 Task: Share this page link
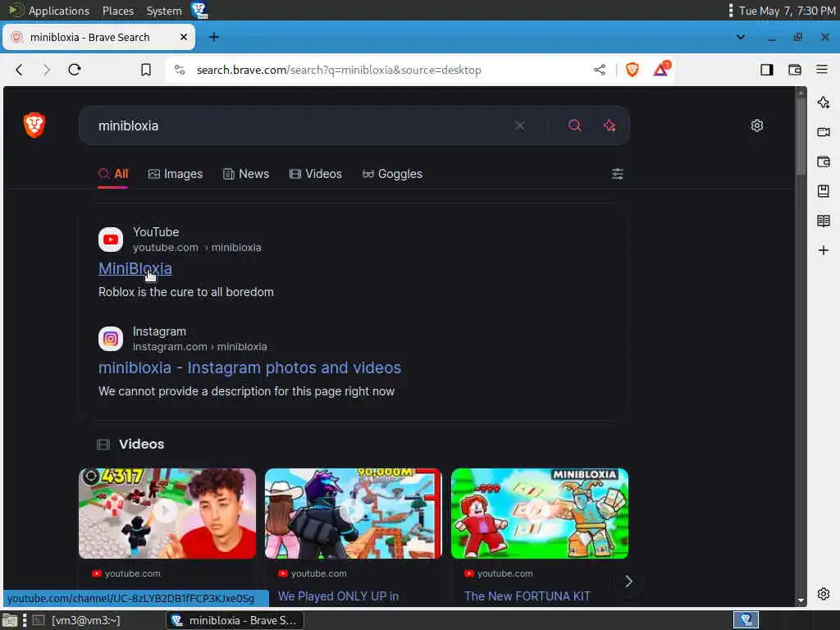[x=600, y=70]
